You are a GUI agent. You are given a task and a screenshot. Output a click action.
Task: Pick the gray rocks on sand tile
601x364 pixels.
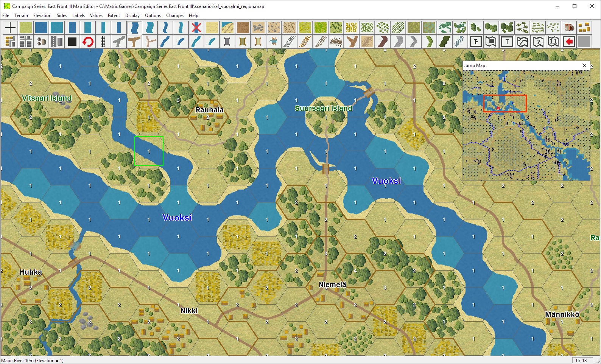258,28
